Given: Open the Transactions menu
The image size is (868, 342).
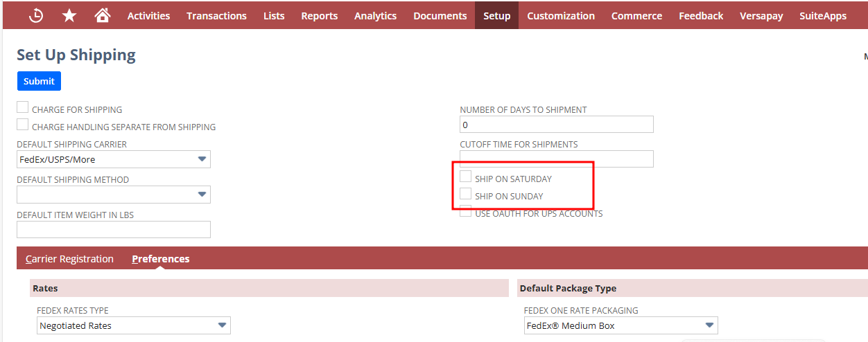Looking at the screenshot, I should pyautogui.click(x=216, y=15).
